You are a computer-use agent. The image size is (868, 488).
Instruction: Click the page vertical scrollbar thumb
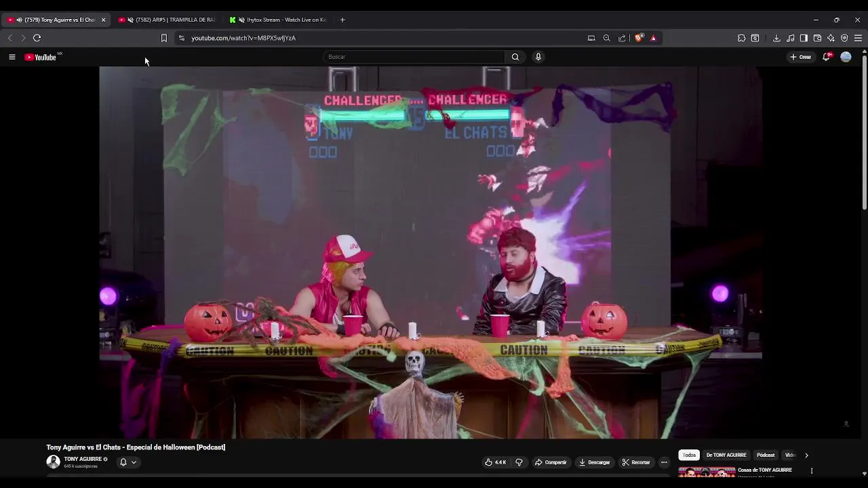coord(864,132)
